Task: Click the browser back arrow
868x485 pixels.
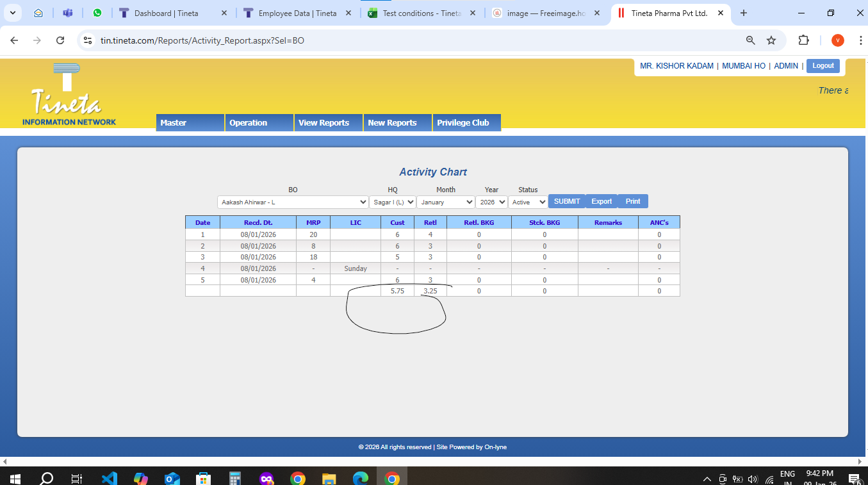Action: [x=14, y=40]
